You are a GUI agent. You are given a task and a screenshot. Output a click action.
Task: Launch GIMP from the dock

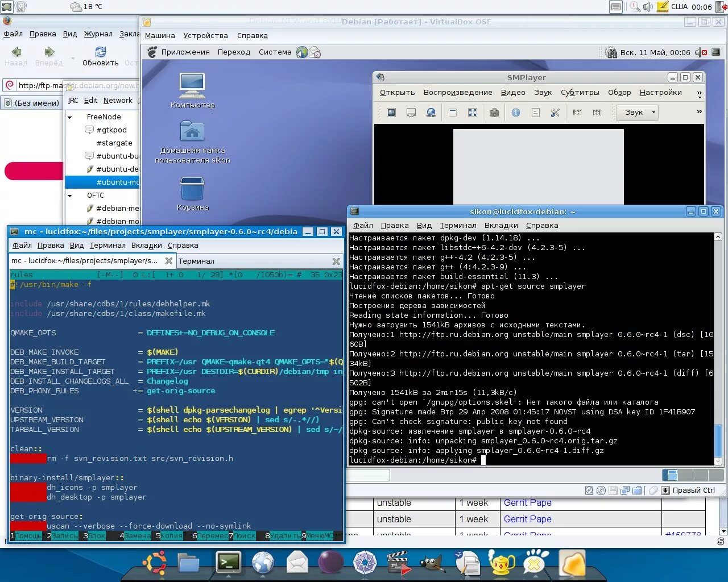(433, 563)
